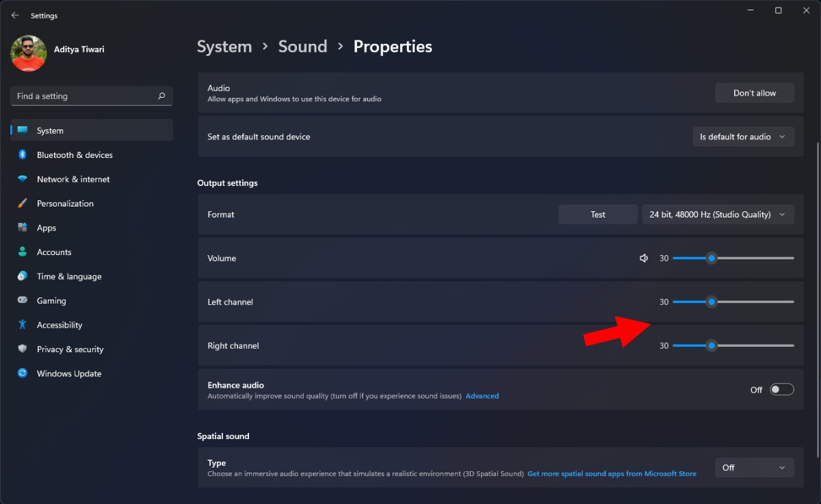This screenshot has height=504, width=821.
Task: Click the Don't allow audio button
Action: pos(754,93)
